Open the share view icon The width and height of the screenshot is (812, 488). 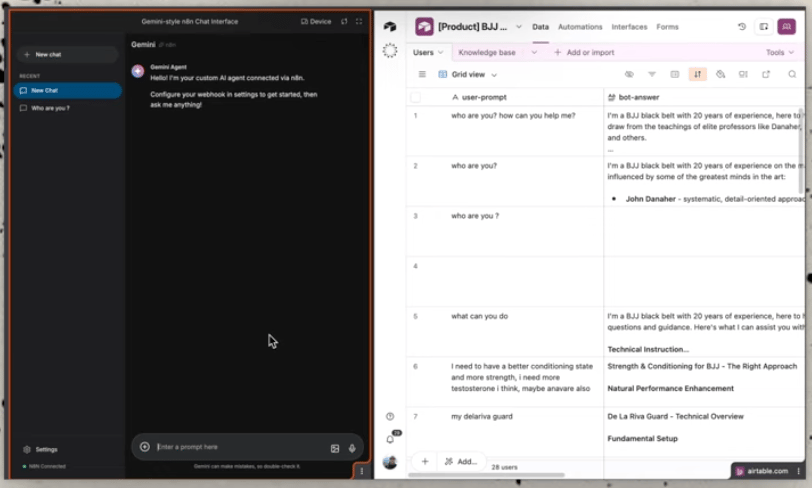tap(766, 74)
